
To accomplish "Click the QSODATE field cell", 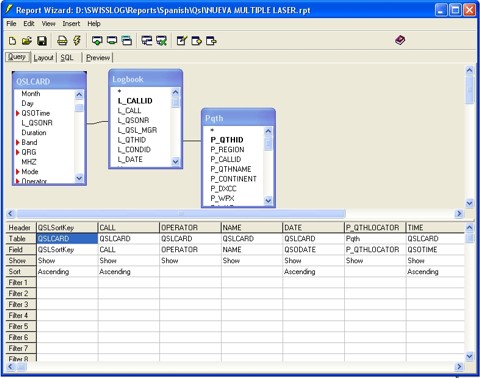I will click(313, 250).
